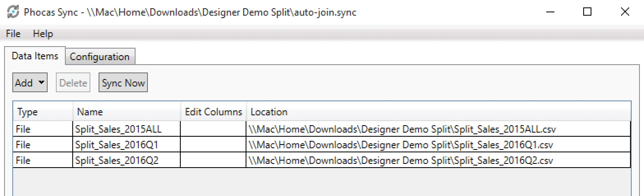Expand the Add dropdown button
644x196 pixels.
(30, 83)
